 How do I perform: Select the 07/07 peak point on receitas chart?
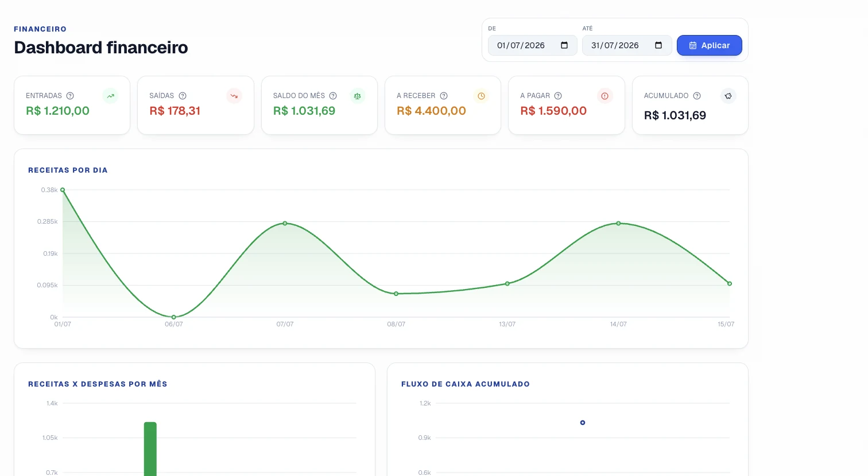click(285, 223)
